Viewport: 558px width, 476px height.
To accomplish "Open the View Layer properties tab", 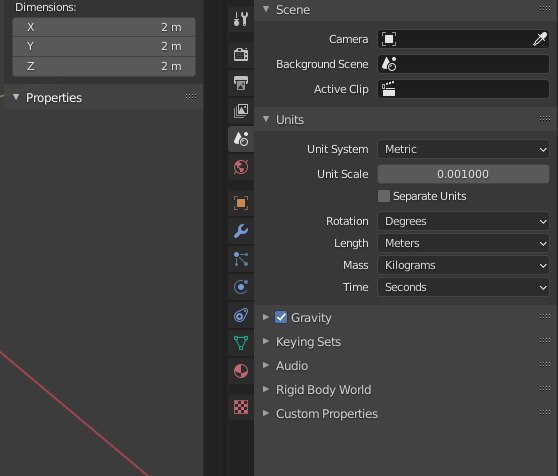I will click(241, 111).
